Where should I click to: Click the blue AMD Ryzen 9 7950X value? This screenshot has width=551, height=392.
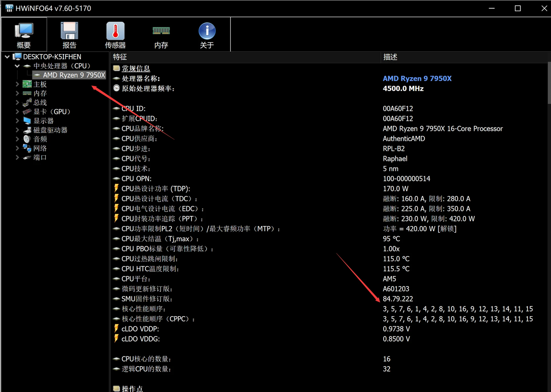click(x=417, y=79)
